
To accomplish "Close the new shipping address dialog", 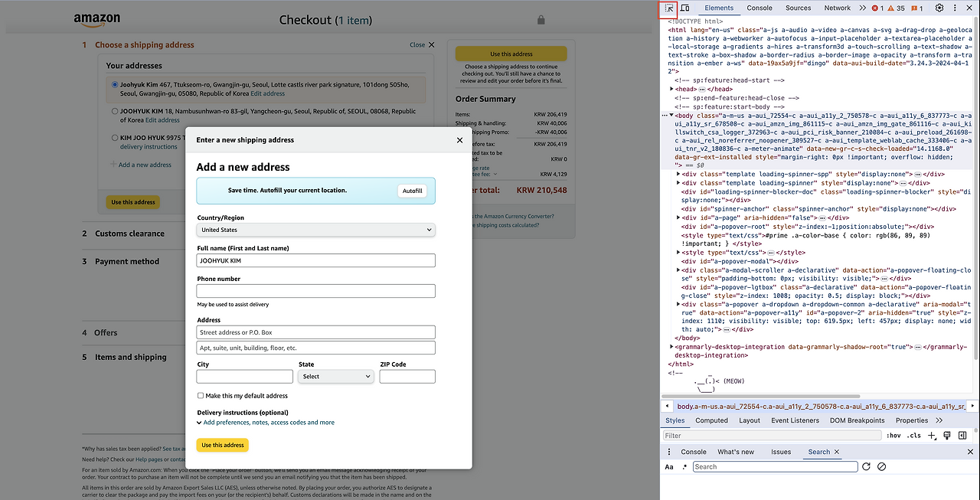I will coord(459,140).
